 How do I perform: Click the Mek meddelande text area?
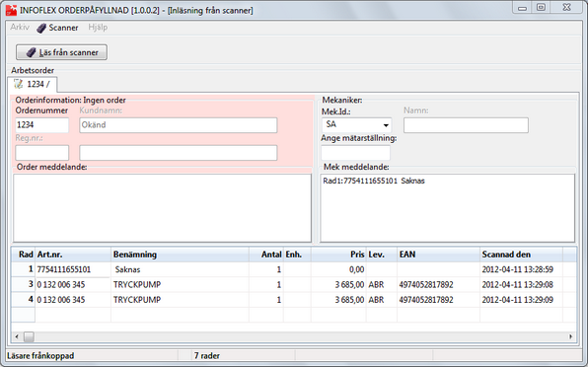coord(447,208)
